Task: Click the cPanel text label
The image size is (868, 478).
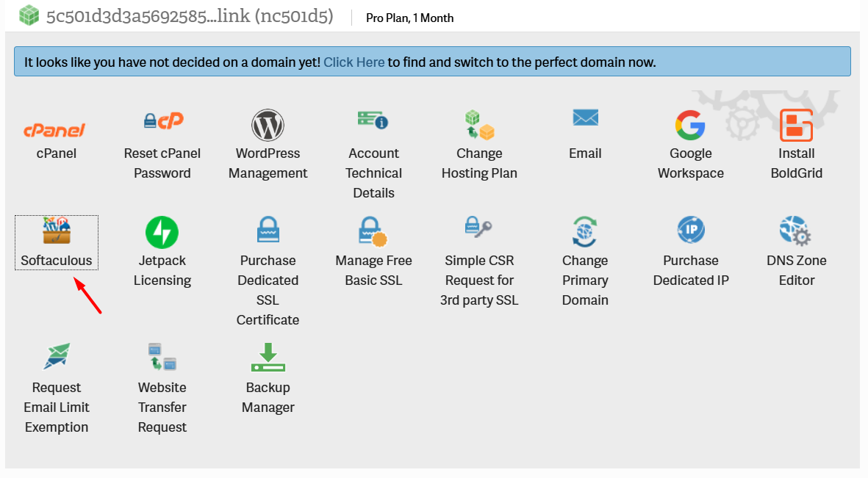Action: (57, 153)
